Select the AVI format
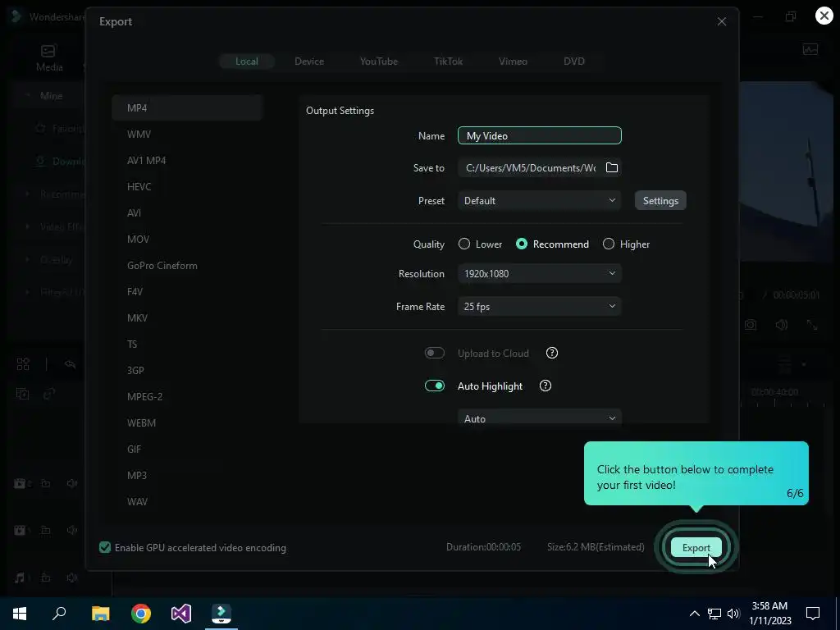The width and height of the screenshot is (840, 630). click(x=187, y=212)
